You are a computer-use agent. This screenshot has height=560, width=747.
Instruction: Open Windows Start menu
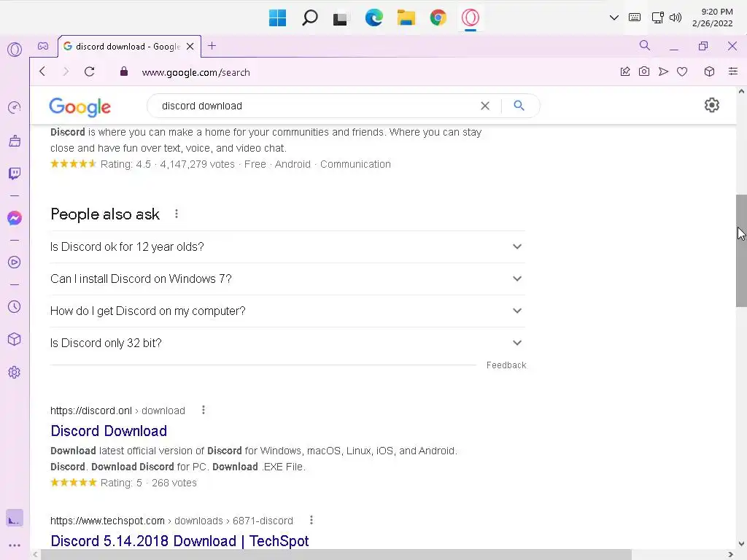[x=277, y=18]
